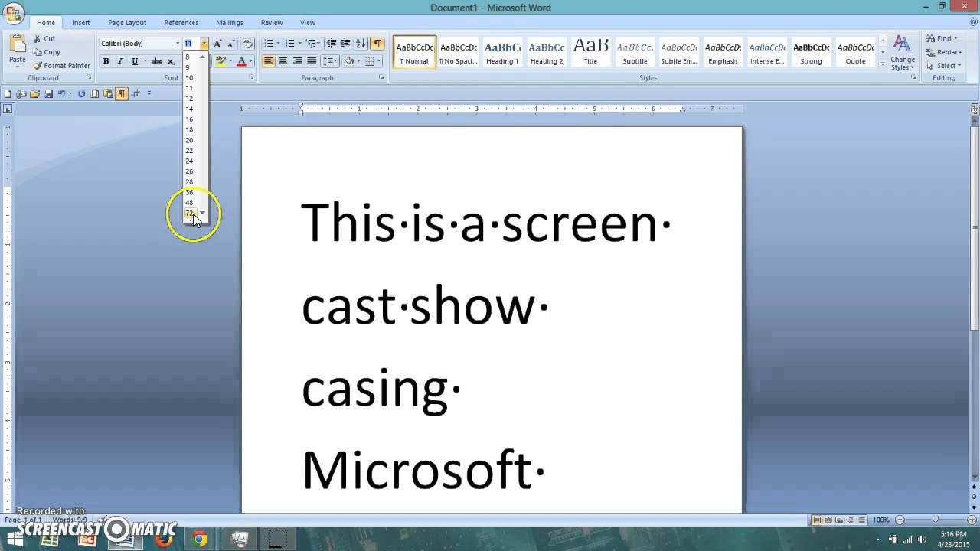The width and height of the screenshot is (980, 551).
Task: Switch to Print Layout view in status bar
Action: [817, 520]
